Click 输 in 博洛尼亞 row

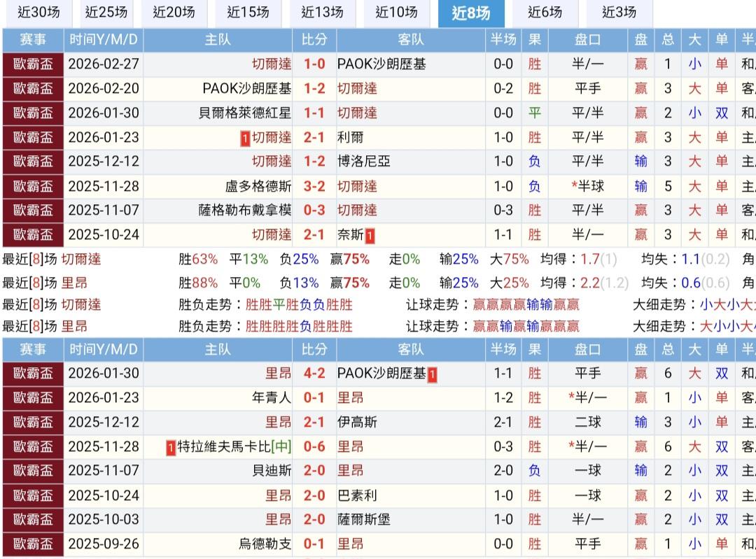[x=640, y=162]
